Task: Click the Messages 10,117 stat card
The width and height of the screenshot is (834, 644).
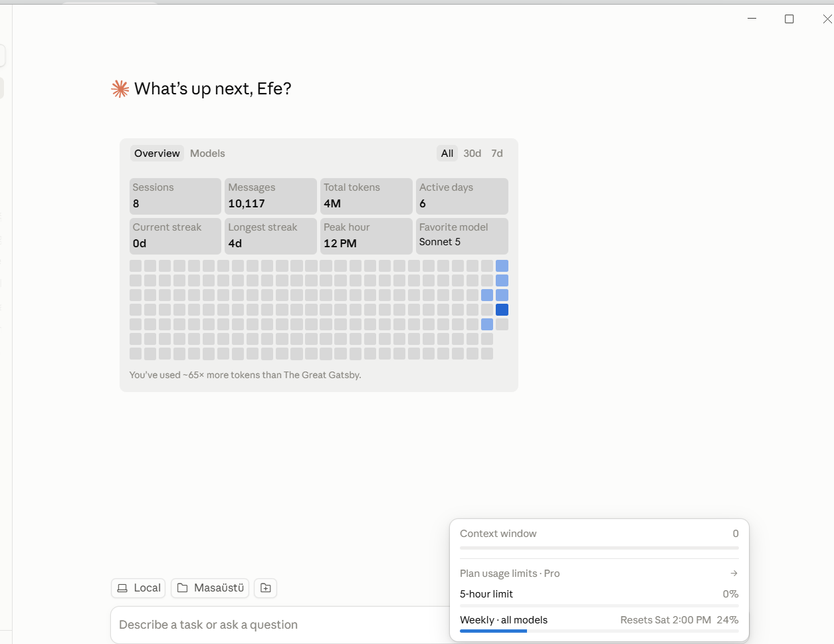Action: point(270,196)
